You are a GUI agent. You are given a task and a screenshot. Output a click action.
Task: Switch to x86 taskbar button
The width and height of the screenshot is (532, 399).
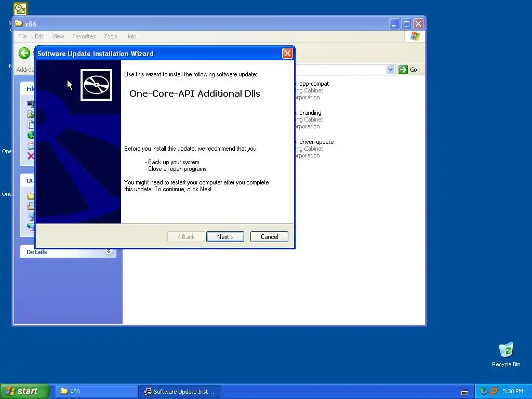click(96, 392)
